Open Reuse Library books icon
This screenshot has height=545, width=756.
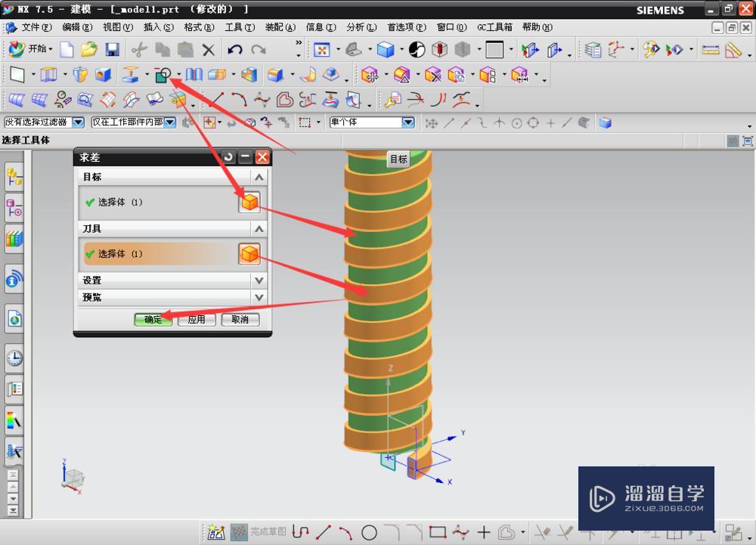14,239
